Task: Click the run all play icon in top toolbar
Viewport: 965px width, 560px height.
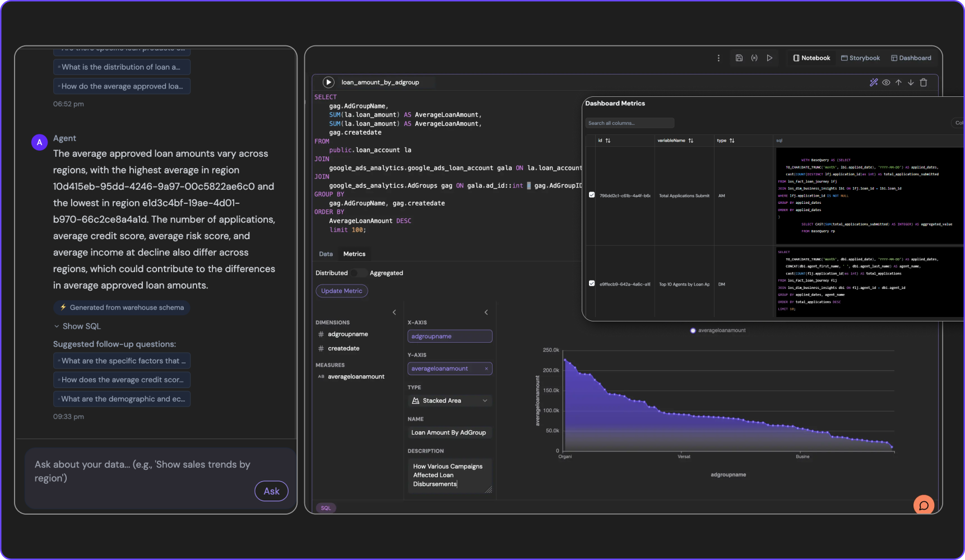Action: (770, 58)
